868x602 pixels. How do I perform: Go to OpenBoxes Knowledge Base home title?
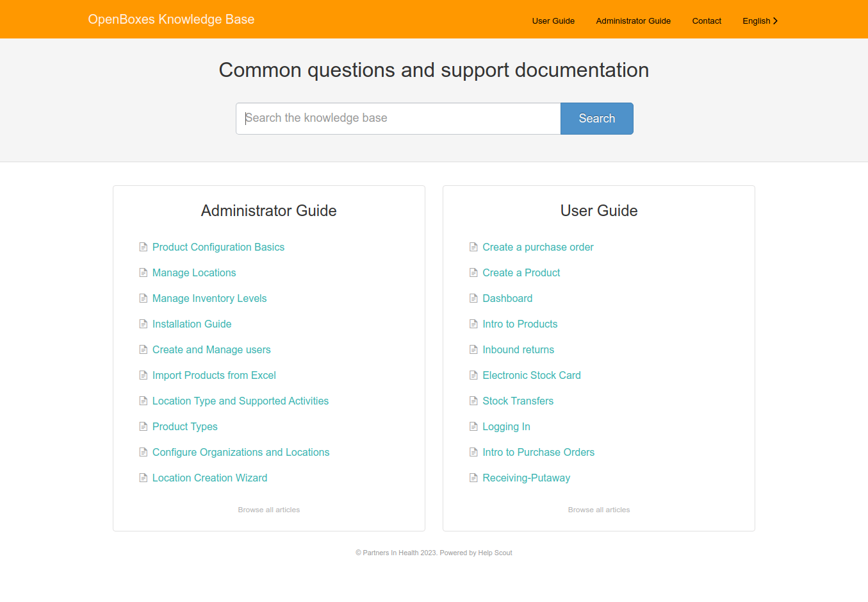[171, 19]
